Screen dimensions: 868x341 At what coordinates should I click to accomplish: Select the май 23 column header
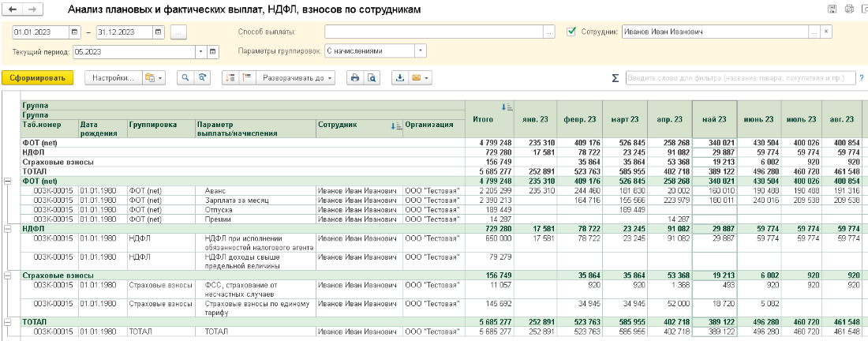coord(715,119)
